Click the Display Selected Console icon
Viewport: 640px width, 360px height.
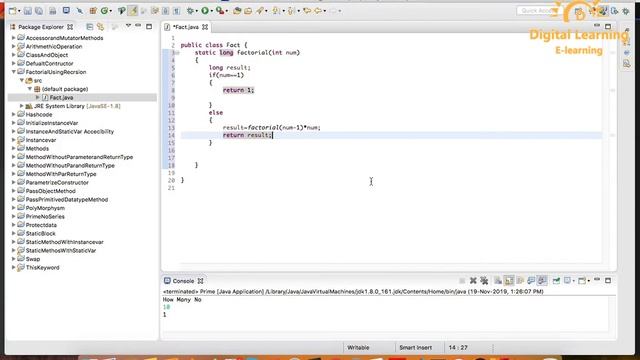[567, 281]
